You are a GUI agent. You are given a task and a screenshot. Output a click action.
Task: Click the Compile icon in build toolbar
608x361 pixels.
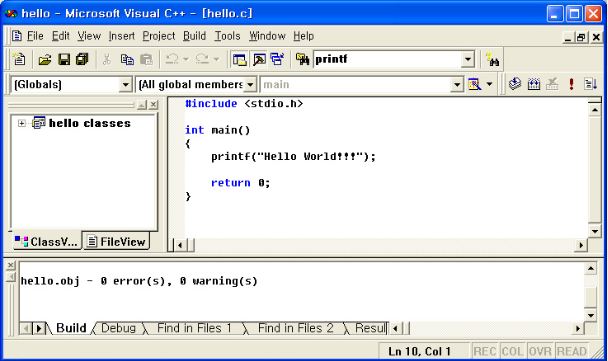tap(515, 84)
